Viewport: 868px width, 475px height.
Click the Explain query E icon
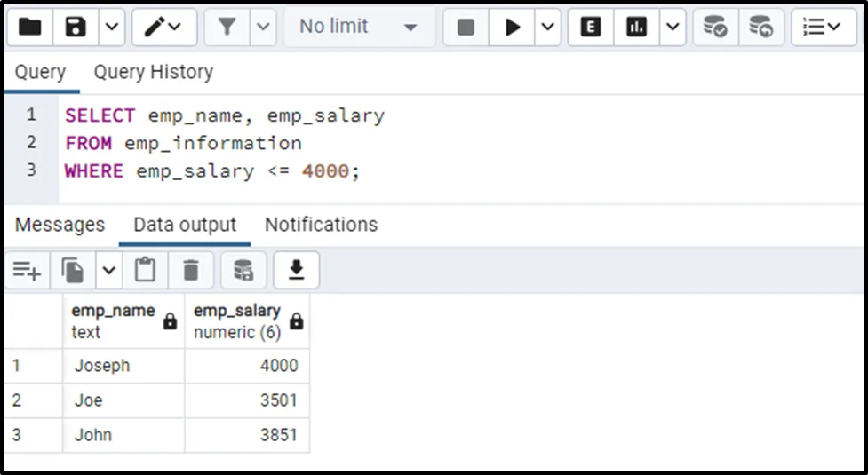(x=590, y=28)
